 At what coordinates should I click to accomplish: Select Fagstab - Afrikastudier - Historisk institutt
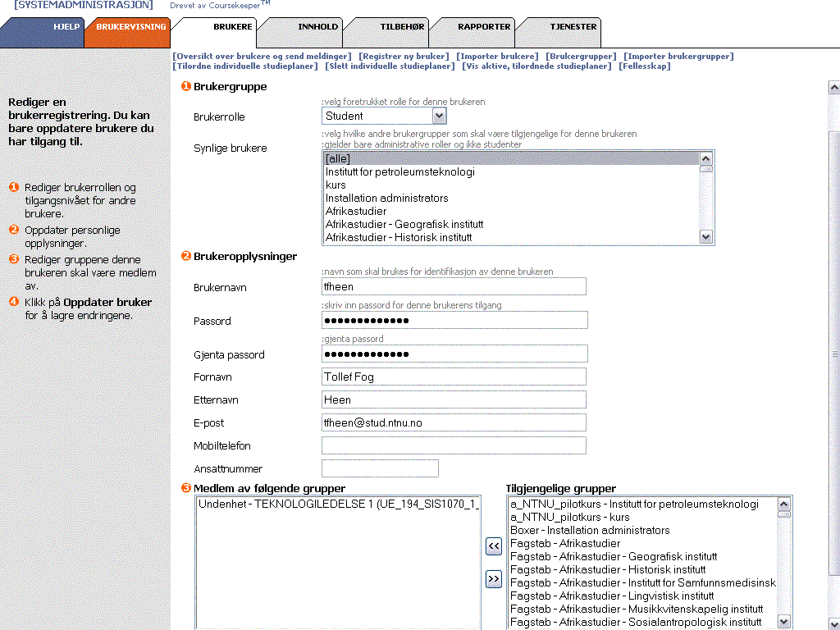[642, 570]
